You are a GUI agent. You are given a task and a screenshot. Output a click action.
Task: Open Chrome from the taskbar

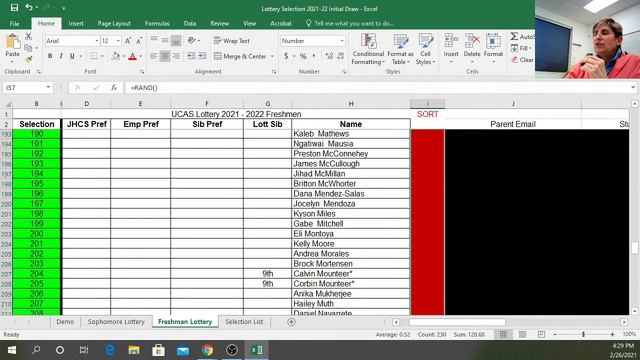[207, 350]
